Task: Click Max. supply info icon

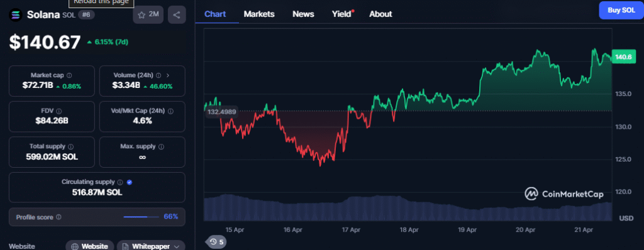Action: [161, 146]
